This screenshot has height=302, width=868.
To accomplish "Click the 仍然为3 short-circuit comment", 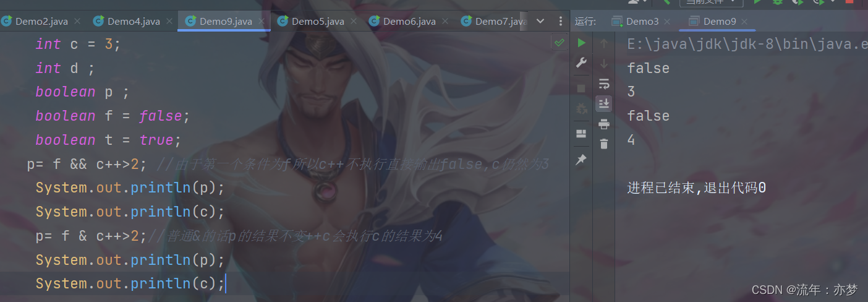I will coord(354,164).
